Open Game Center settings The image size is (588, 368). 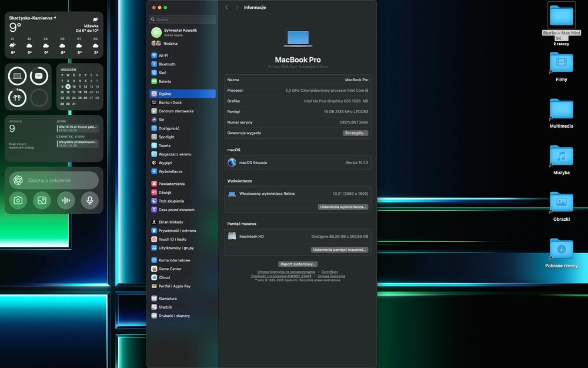(182, 269)
